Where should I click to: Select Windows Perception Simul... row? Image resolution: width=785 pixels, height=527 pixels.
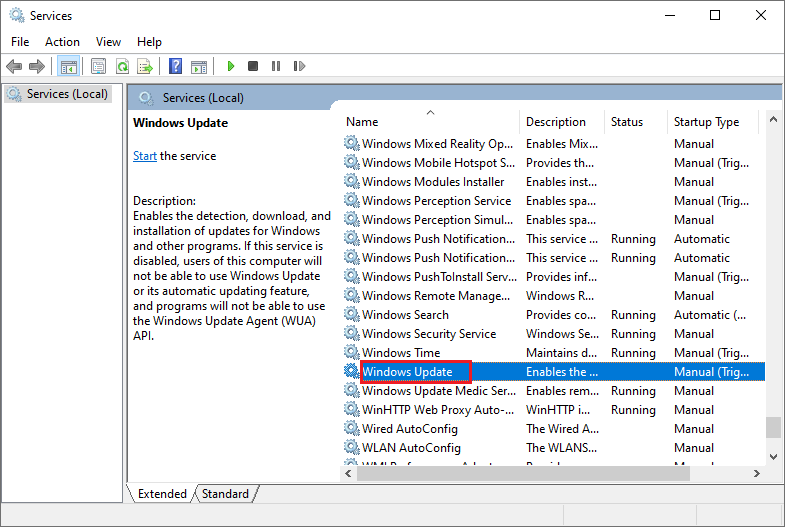554,219
